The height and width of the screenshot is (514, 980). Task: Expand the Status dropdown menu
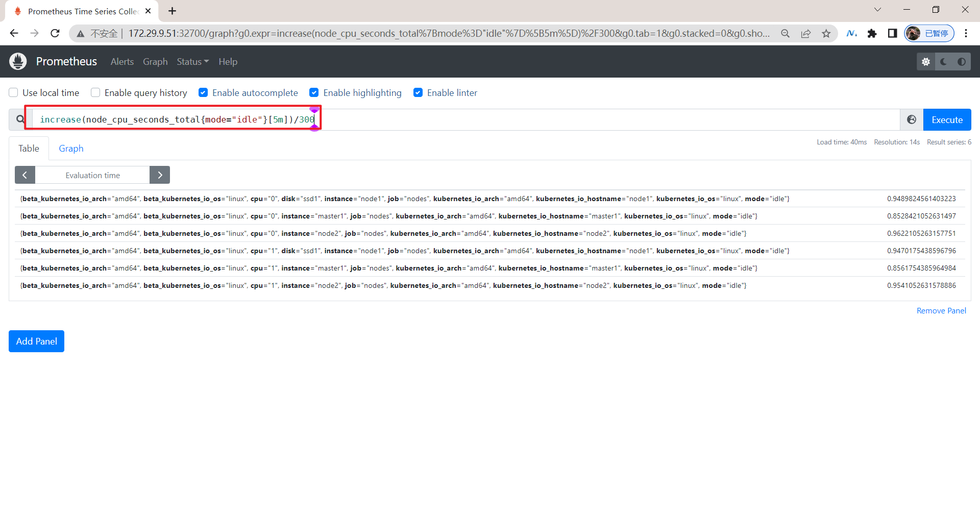pyautogui.click(x=193, y=62)
